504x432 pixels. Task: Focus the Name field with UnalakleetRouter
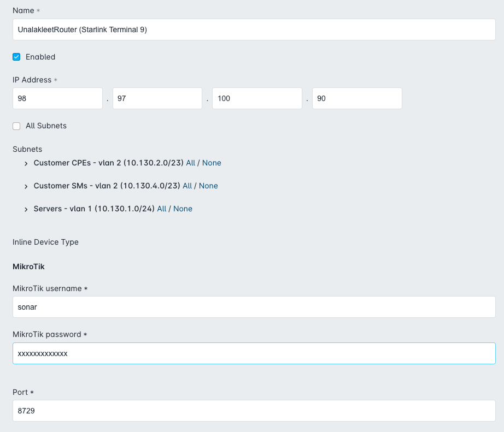(254, 29)
